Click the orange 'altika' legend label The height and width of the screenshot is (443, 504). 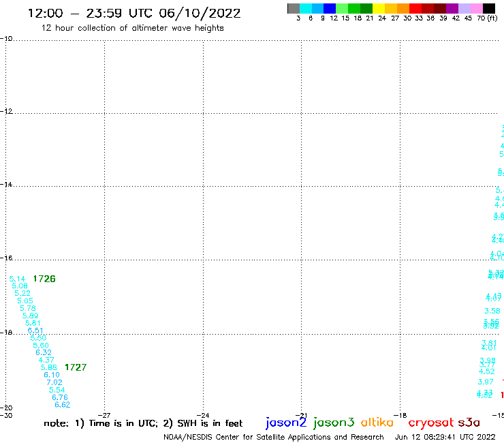tap(377, 423)
